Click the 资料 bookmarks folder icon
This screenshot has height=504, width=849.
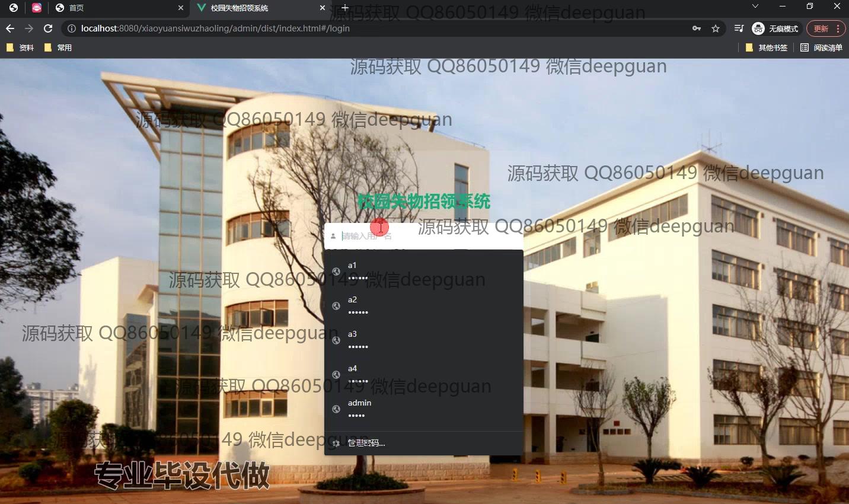9,47
